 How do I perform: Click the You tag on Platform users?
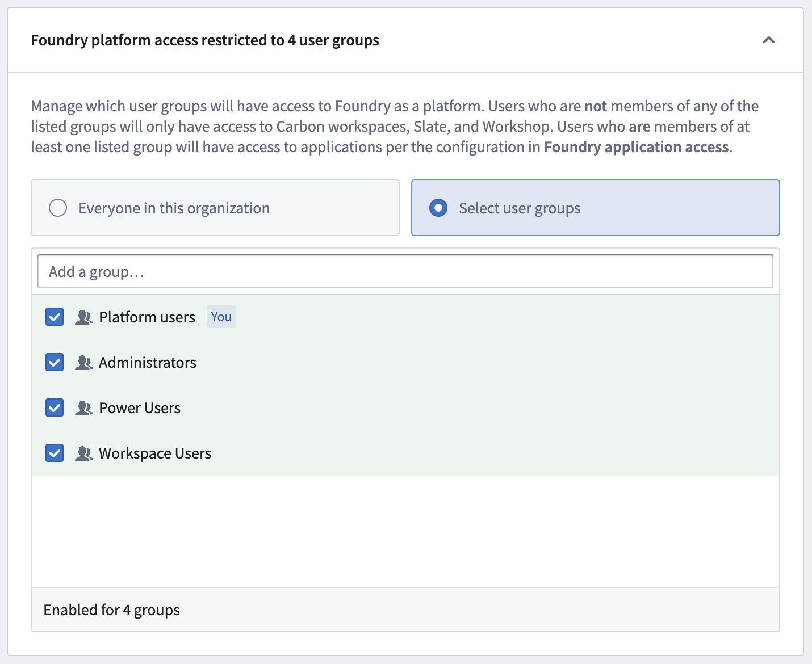(x=221, y=317)
